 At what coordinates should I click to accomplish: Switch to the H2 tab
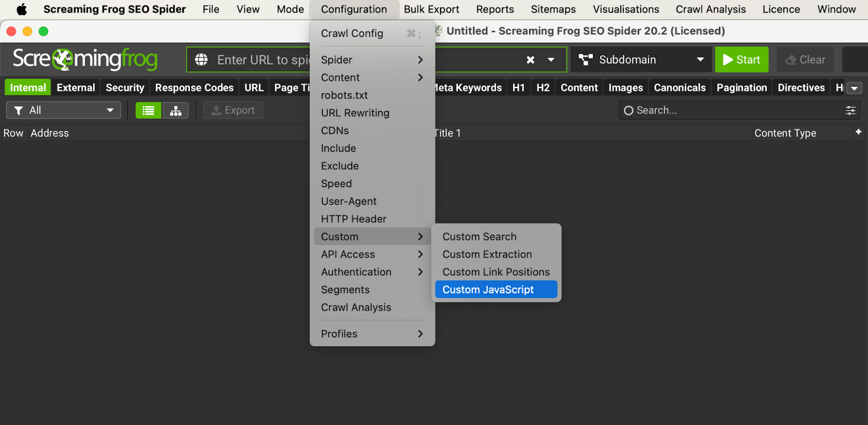tap(543, 87)
